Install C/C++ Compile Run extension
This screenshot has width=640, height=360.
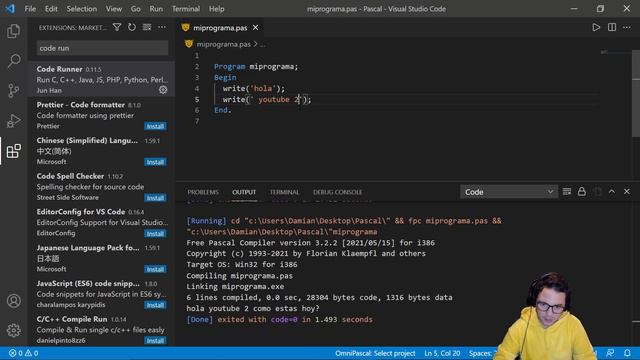(x=155, y=340)
